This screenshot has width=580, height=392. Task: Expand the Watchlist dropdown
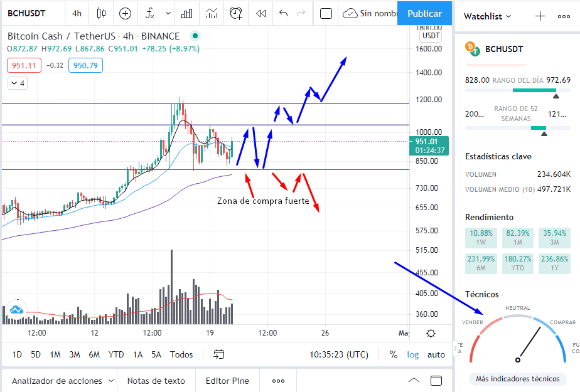click(488, 16)
